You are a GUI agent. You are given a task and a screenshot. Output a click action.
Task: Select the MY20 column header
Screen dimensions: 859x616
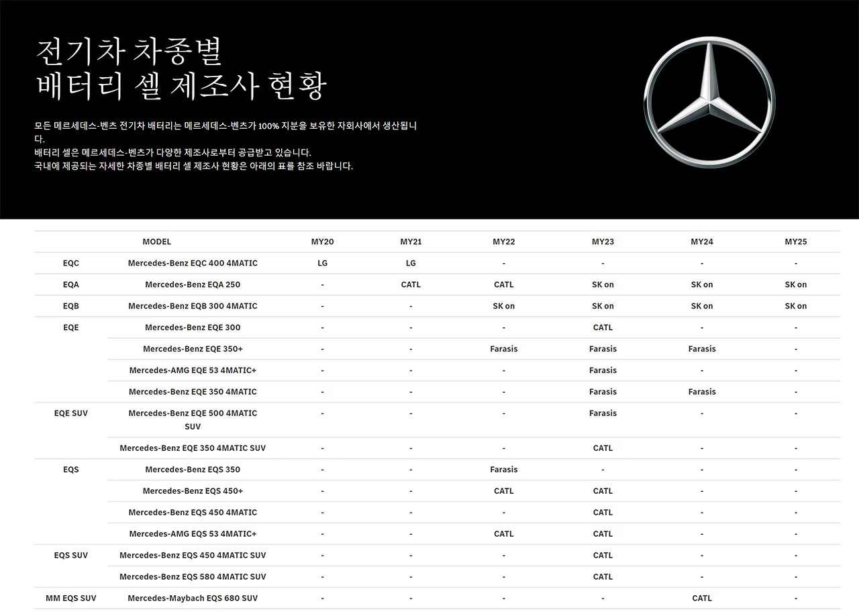tap(322, 242)
